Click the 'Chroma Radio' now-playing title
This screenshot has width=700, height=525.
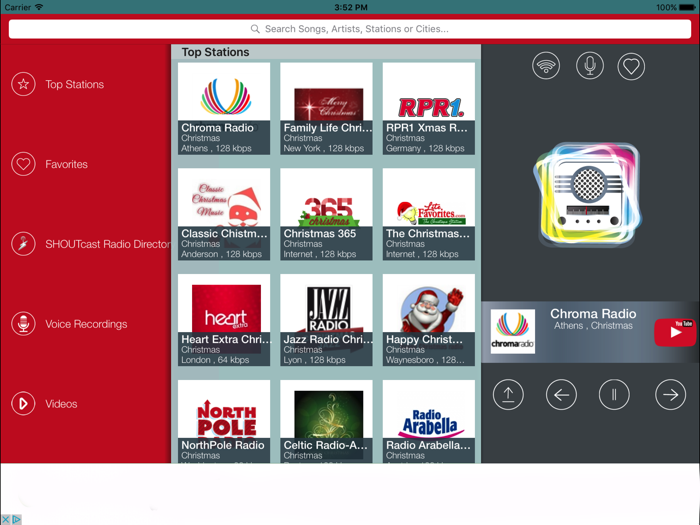click(593, 314)
